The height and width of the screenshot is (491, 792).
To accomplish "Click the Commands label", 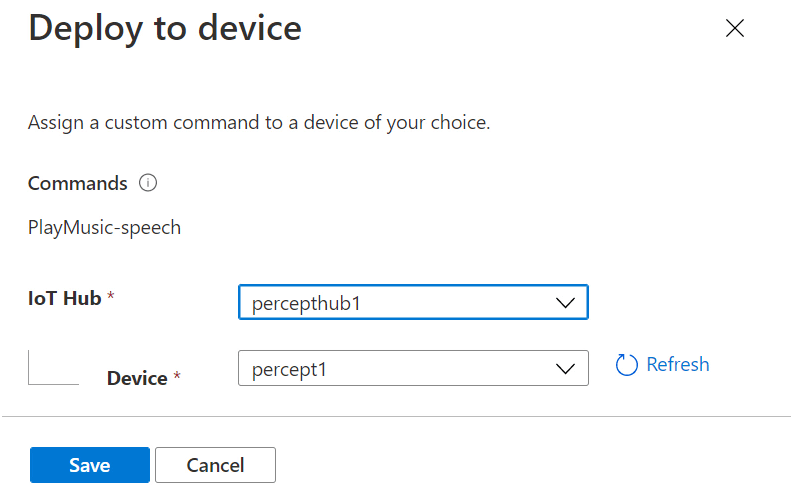I will pyautogui.click(x=78, y=183).
